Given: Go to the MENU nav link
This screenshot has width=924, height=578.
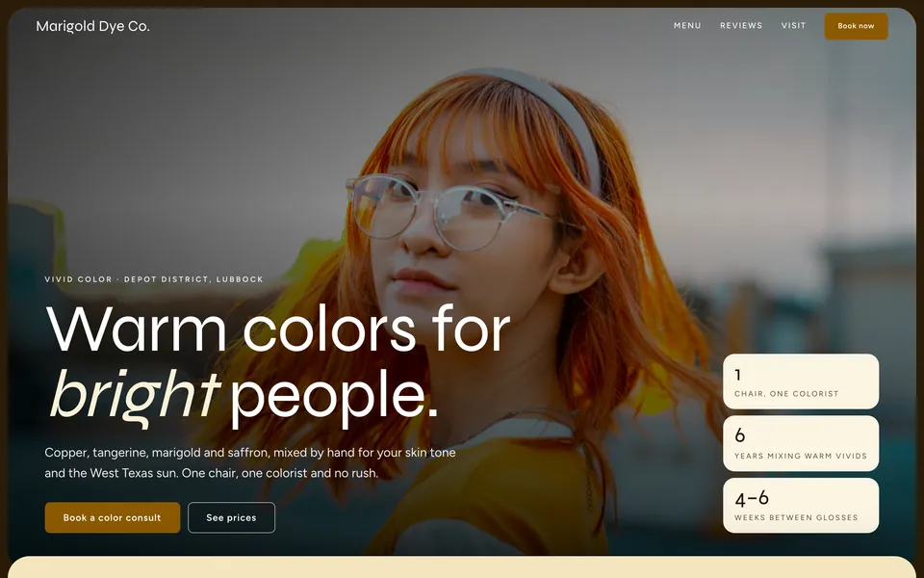Looking at the screenshot, I should click(687, 25).
